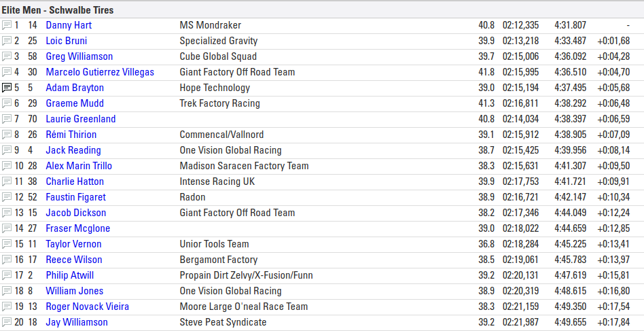Open Greg Williamson's rider link

tap(79, 56)
